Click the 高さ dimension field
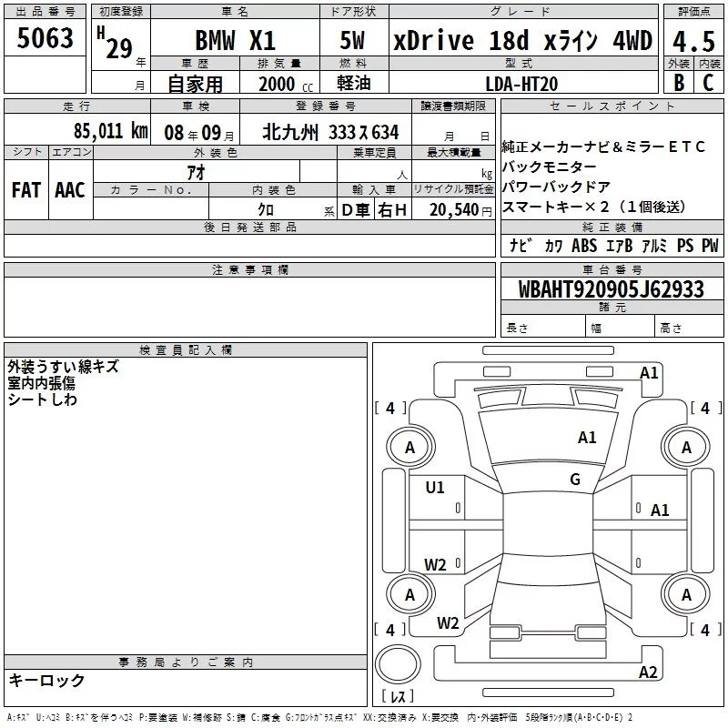This screenshot has width=728, height=728. coord(689,327)
